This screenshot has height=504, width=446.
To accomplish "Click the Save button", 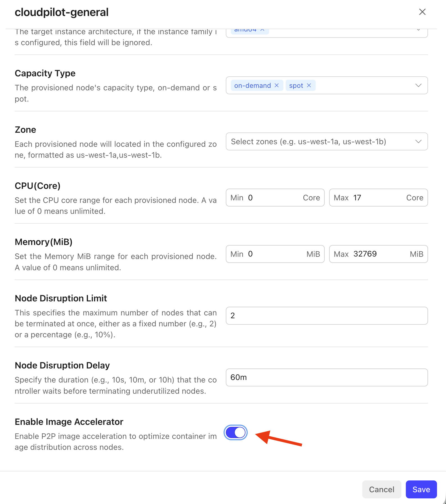I will [421, 489].
